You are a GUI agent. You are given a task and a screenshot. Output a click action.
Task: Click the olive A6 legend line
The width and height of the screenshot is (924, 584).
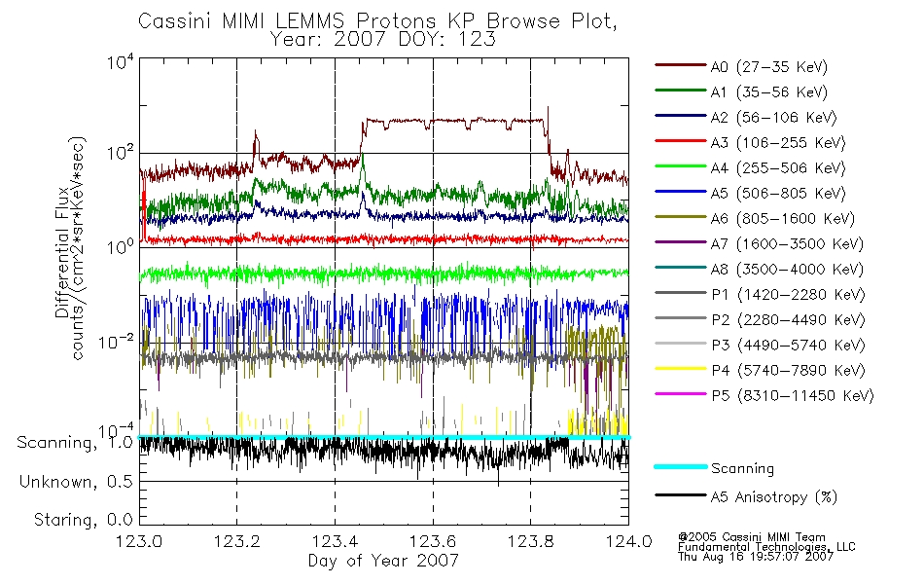681,217
